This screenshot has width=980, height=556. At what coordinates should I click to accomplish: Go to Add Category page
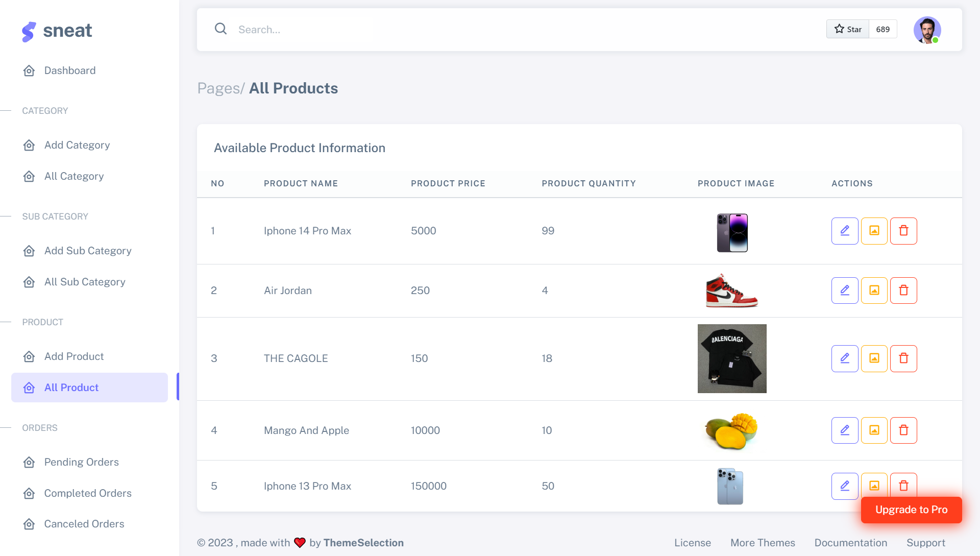click(77, 145)
